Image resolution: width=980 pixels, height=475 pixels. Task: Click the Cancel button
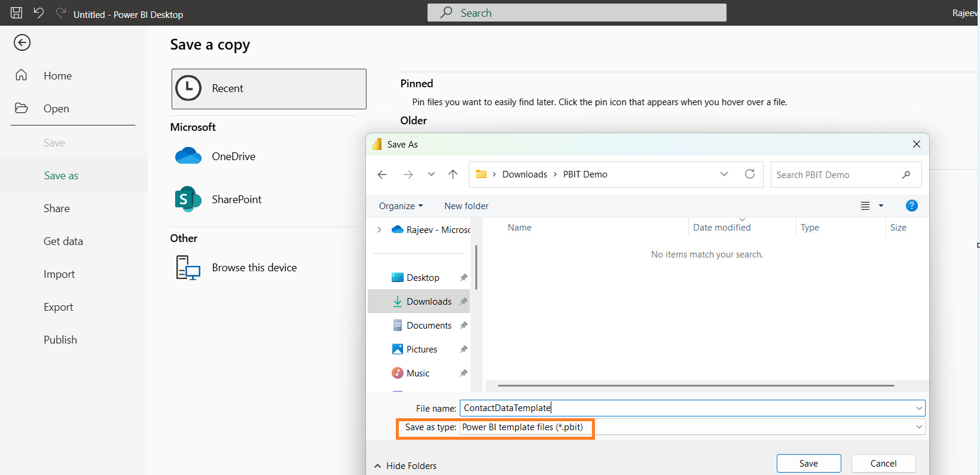click(883, 463)
